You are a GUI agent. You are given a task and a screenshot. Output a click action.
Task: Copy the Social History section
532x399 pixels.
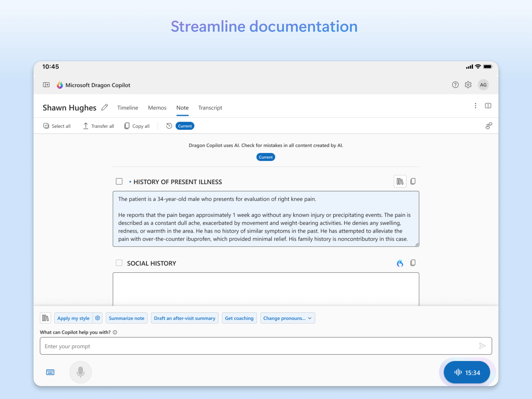coord(413,263)
